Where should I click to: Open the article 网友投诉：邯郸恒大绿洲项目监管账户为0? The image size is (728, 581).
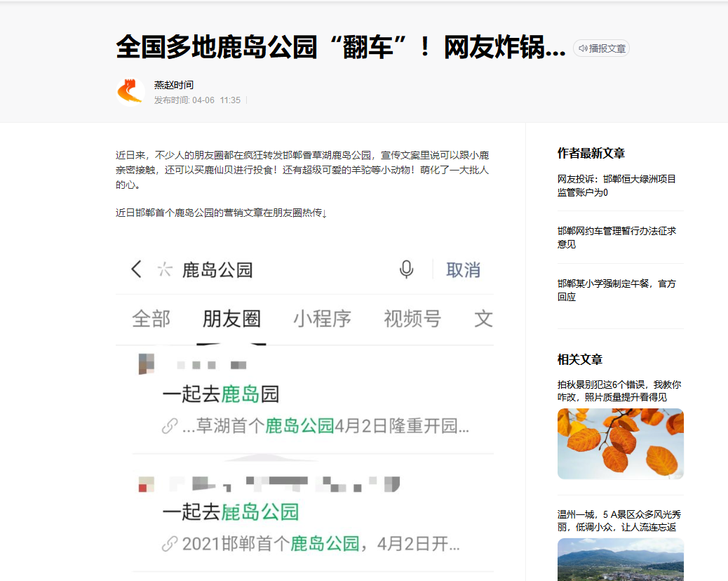point(616,186)
